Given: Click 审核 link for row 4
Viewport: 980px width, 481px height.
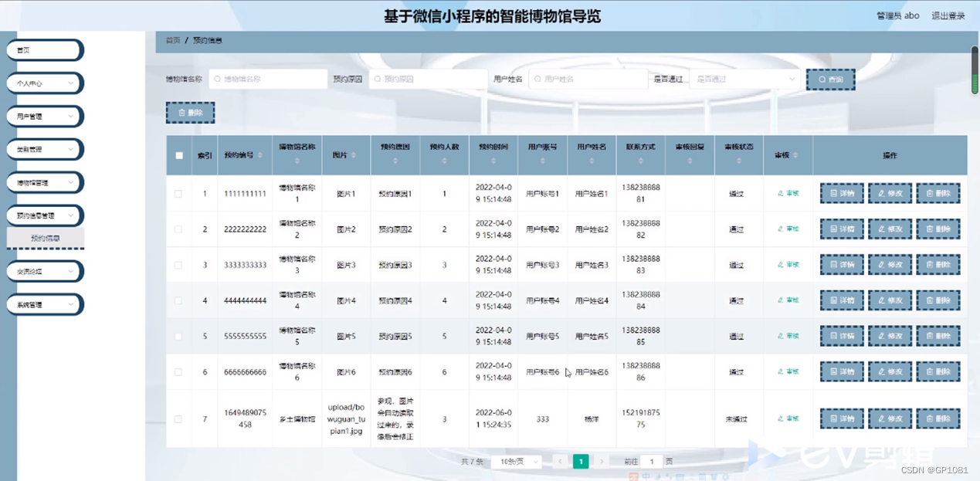Looking at the screenshot, I should (788, 300).
